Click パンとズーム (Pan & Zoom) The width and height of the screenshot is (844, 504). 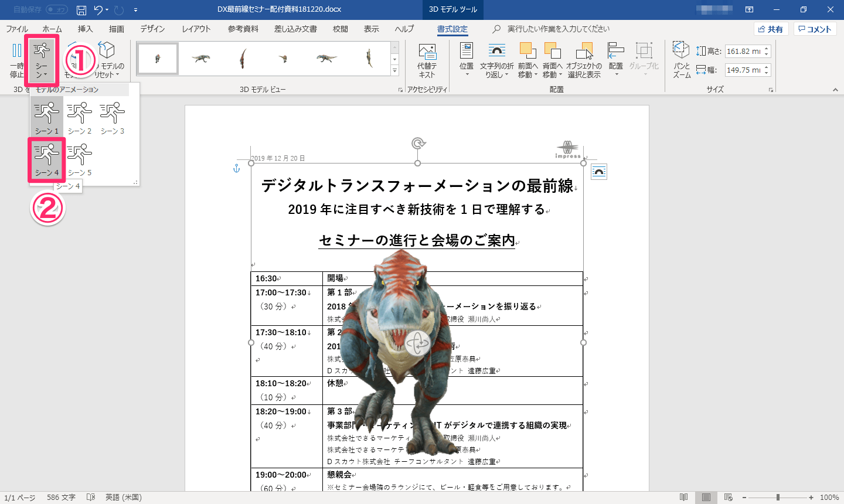coord(682,60)
